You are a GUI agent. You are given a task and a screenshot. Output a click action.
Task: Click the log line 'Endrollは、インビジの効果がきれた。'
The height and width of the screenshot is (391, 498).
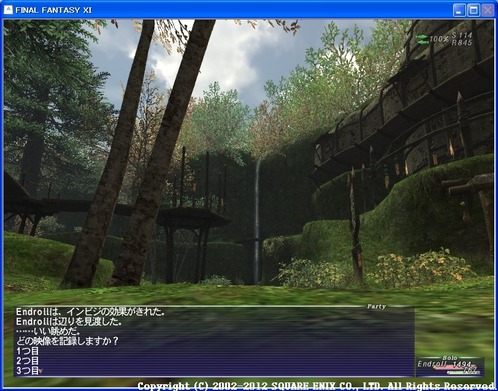(x=90, y=312)
